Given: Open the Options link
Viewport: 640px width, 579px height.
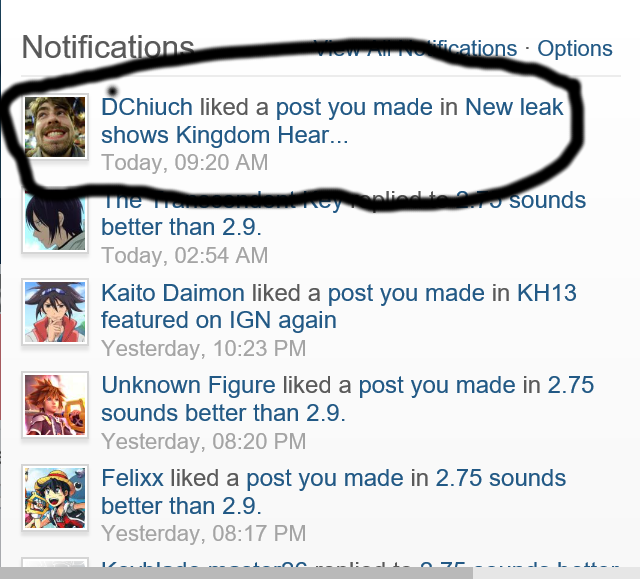Looking at the screenshot, I should coord(575,49).
